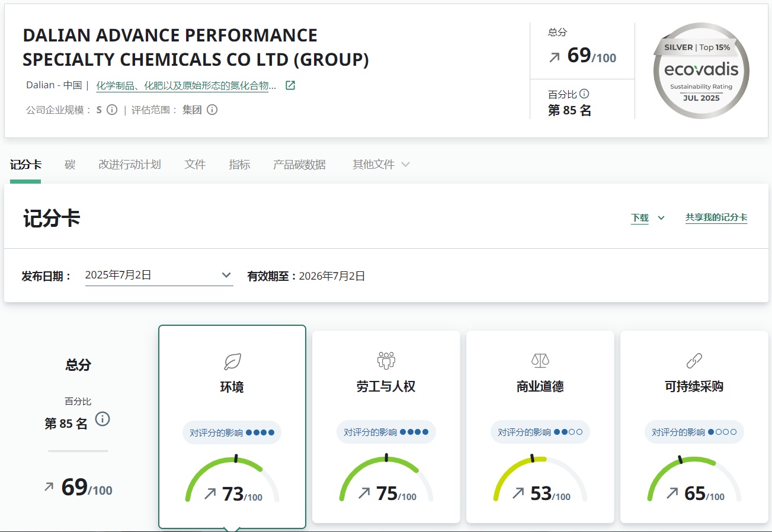Click the company name DALIAN ADVANCE PERFORMANCE heading

point(196,47)
